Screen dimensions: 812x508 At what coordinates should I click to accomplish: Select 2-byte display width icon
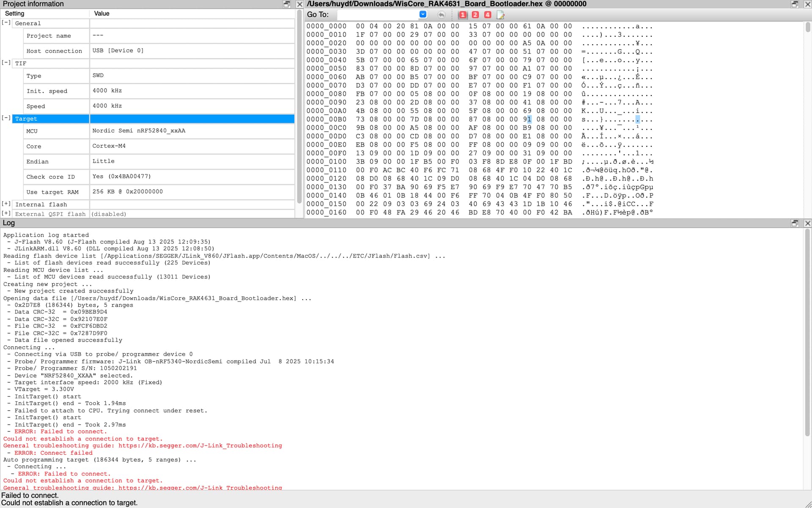[x=475, y=15]
